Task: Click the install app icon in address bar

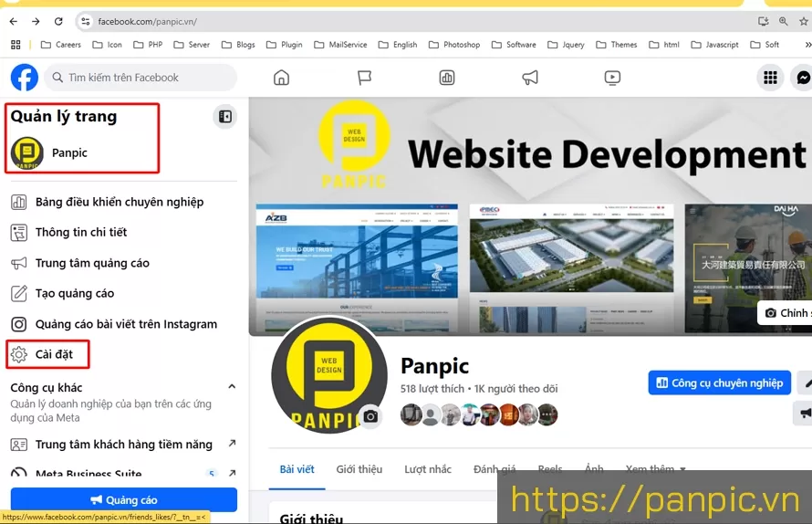Action: [x=764, y=21]
